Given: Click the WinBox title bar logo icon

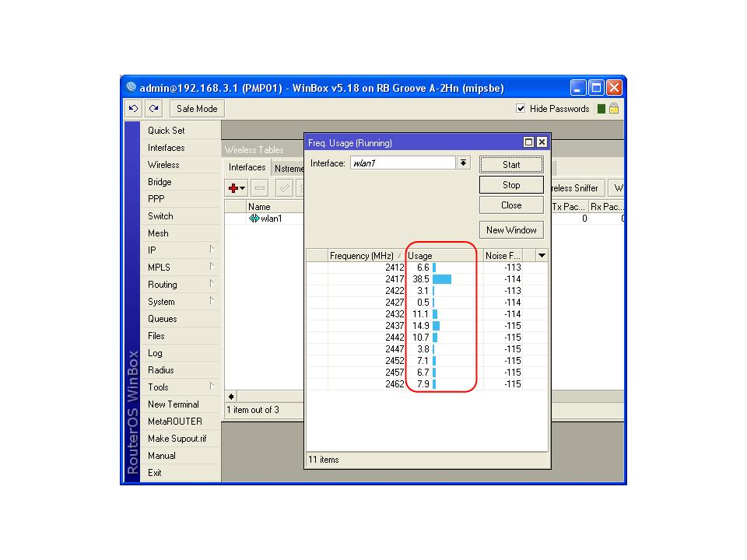Looking at the screenshot, I should (x=131, y=88).
